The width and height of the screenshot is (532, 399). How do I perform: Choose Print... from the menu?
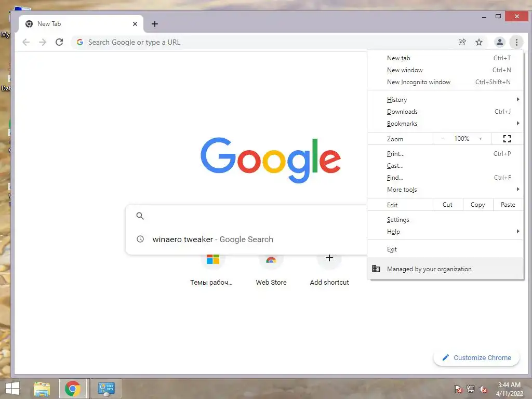tap(445, 154)
